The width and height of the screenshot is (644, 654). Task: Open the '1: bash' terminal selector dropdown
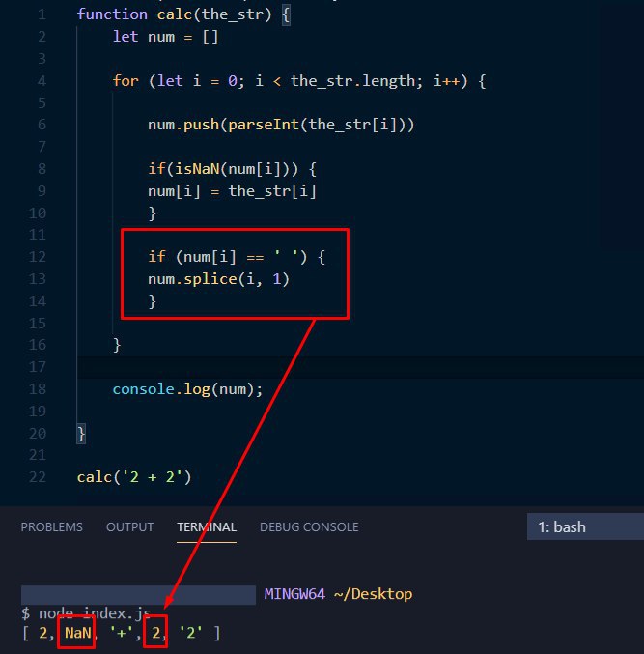pos(585,526)
